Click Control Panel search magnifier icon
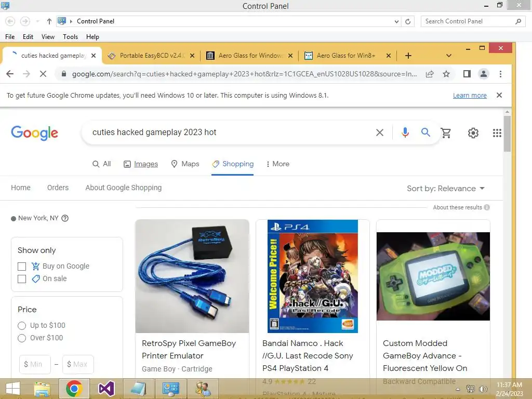The width and height of the screenshot is (532, 399). tap(518, 21)
